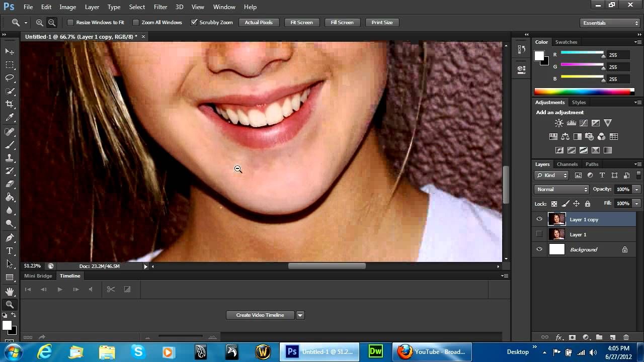The image size is (644, 362).
Task: Enable Resize Windows to Fit checkbox
Action: 70,23
